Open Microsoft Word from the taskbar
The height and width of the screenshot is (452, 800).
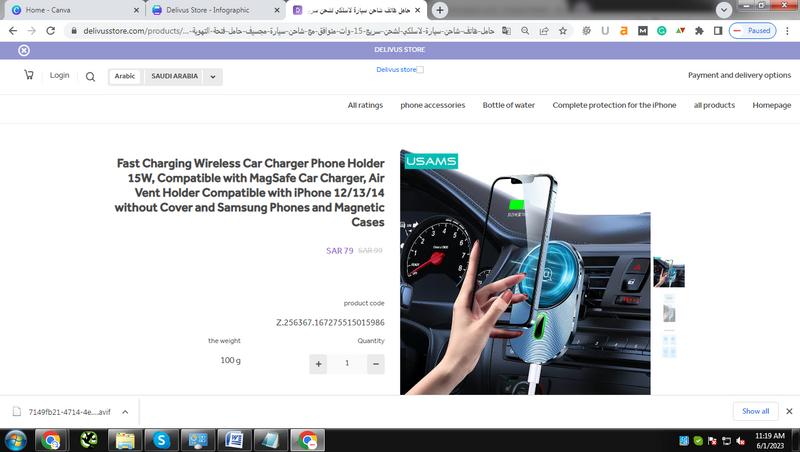coord(234,440)
